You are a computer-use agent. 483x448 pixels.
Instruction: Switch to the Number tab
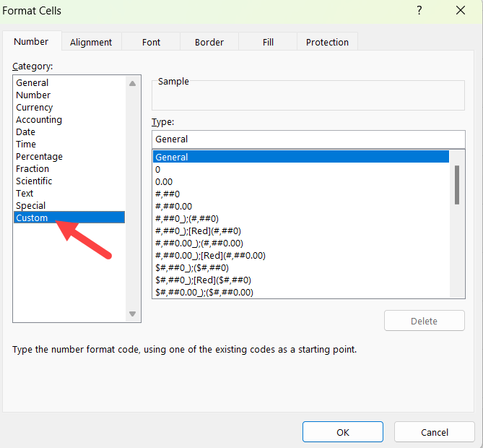pyautogui.click(x=31, y=41)
